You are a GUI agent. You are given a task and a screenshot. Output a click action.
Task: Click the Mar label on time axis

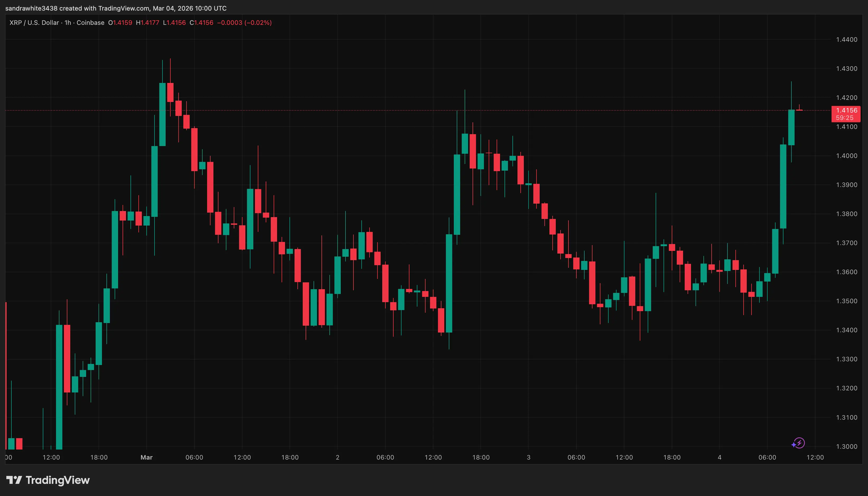(147, 457)
